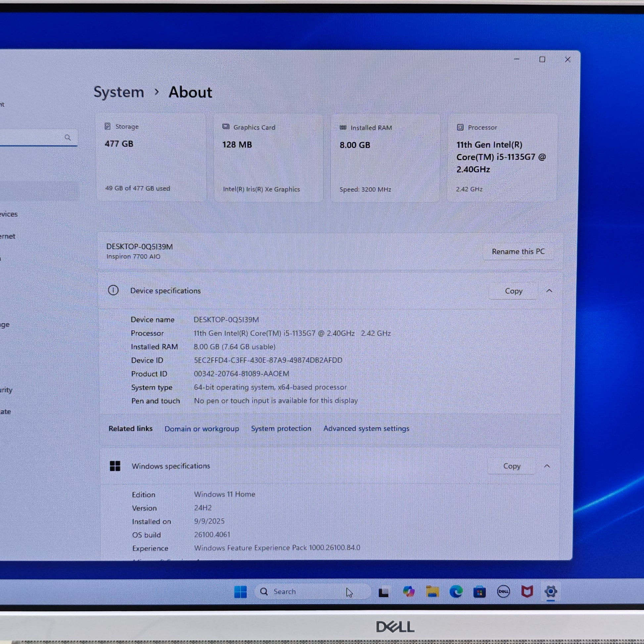Open McAfee from the taskbar

[527, 592]
